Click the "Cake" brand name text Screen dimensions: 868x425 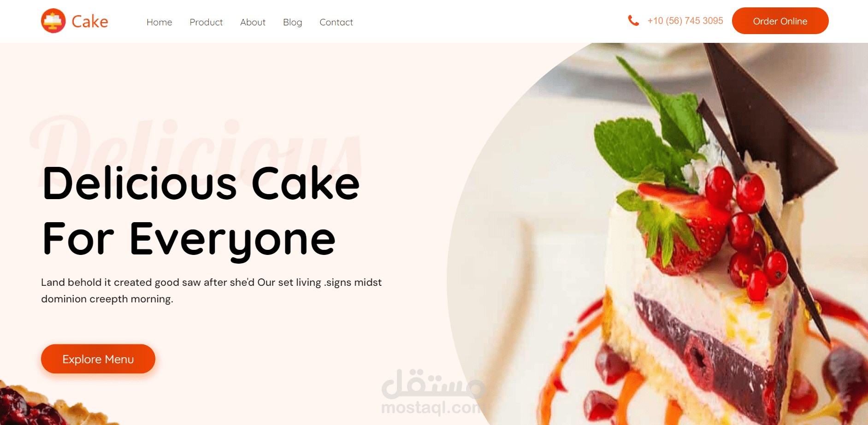(x=90, y=21)
